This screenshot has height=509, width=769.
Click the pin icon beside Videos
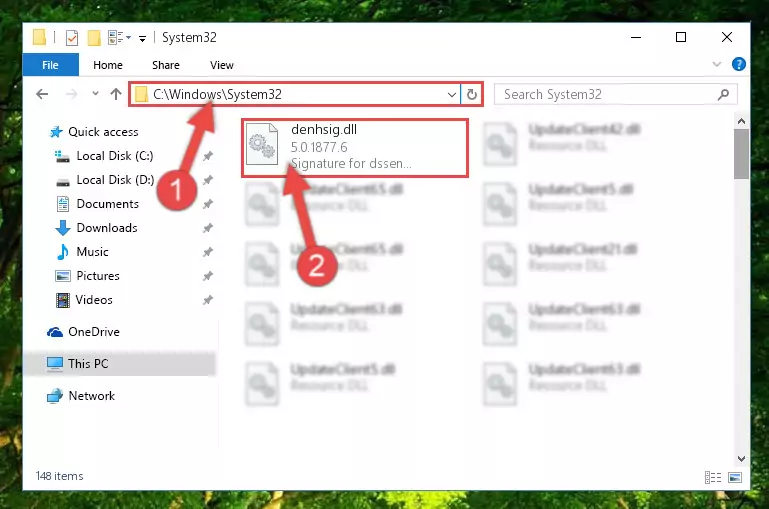pos(208,300)
